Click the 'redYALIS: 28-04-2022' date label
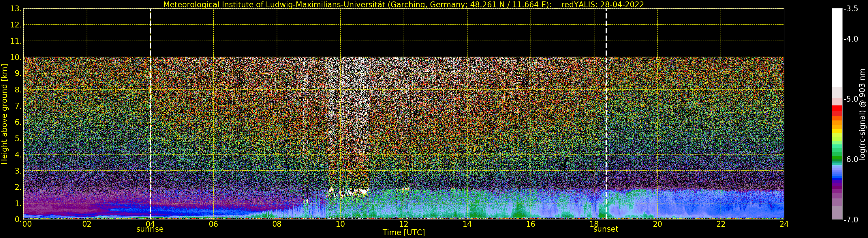 [602, 4]
